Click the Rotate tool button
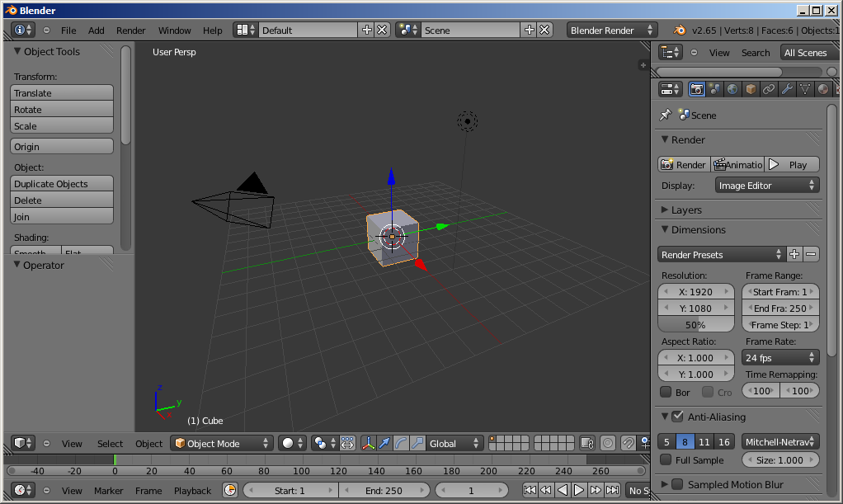Screen dimensions: 843x504 [x=62, y=109]
